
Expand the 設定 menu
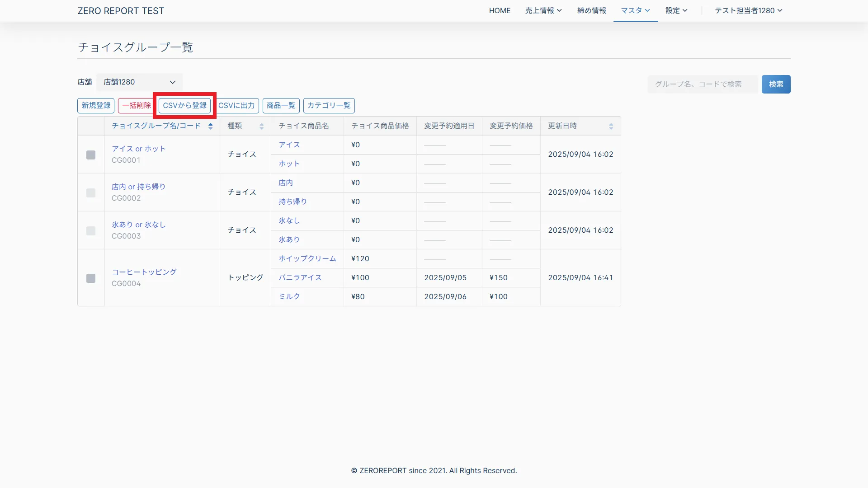(x=676, y=10)
